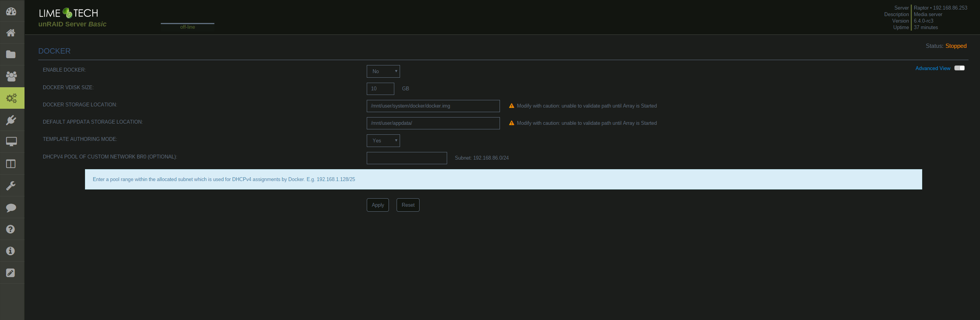
Task: Click warning icon beside Docker storage location
Action: click(511, 106)
